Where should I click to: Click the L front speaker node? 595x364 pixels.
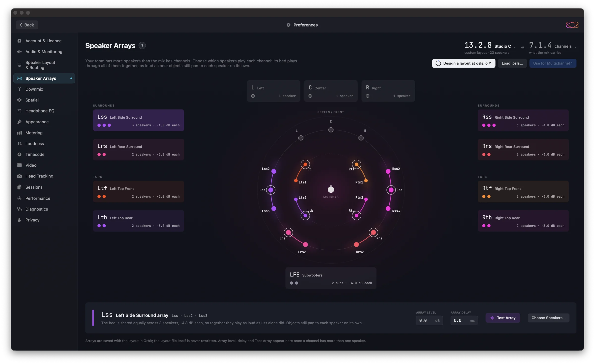pos(301,138)
